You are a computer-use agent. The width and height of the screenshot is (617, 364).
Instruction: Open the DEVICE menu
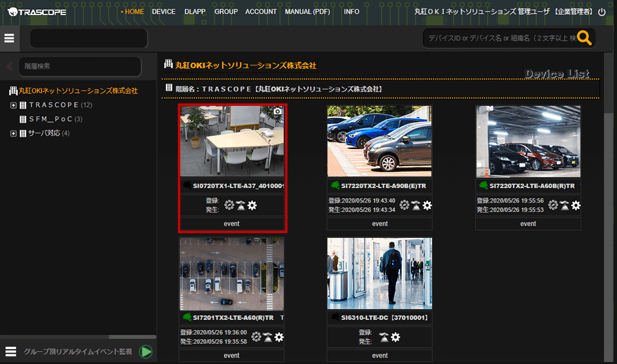163,12
